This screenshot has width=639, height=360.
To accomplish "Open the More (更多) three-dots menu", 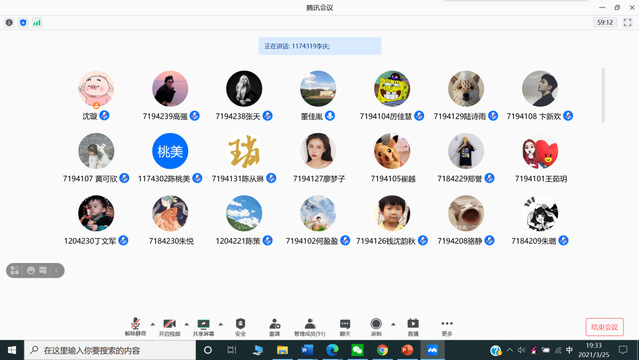I will coord(447,327).
